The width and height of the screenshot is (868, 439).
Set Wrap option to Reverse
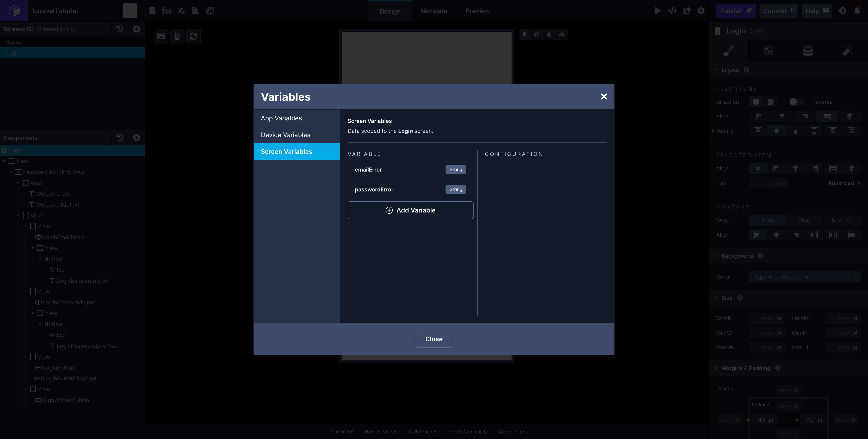point(842,221)
